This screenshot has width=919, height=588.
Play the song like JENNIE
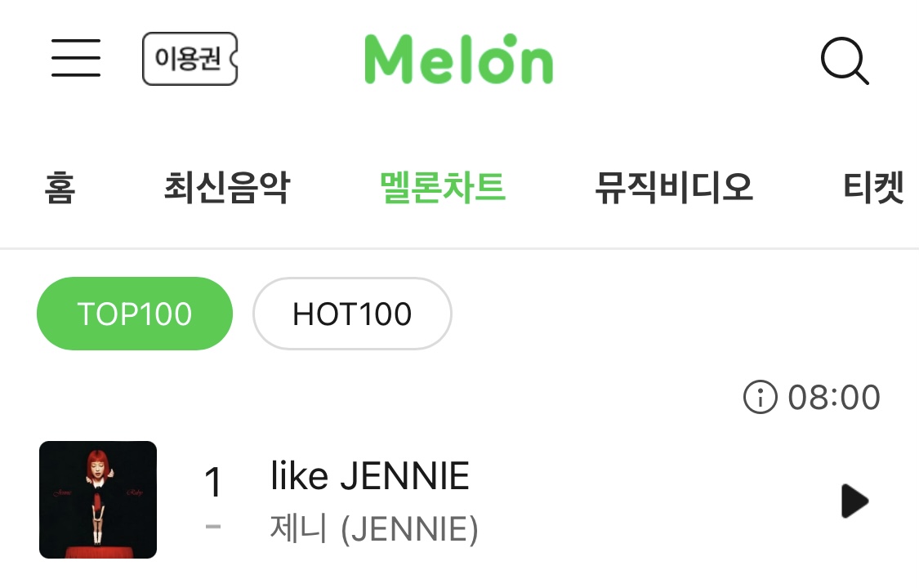pyautogui.click(x=854, y=501)
